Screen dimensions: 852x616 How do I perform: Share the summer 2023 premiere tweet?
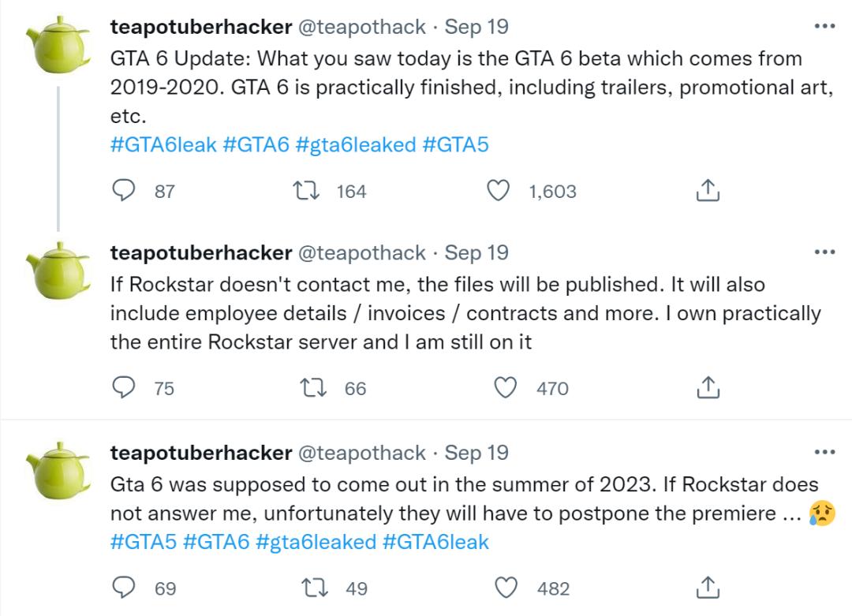click(708, 588)
